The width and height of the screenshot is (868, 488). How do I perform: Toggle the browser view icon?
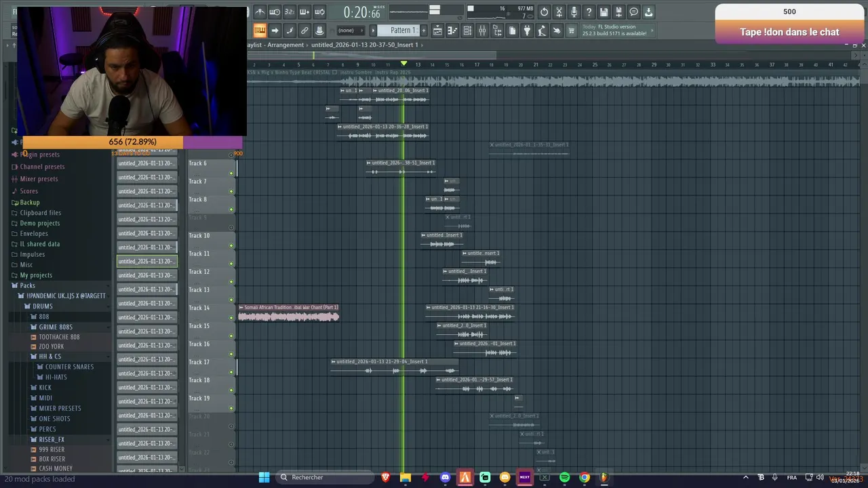(497, 30)
